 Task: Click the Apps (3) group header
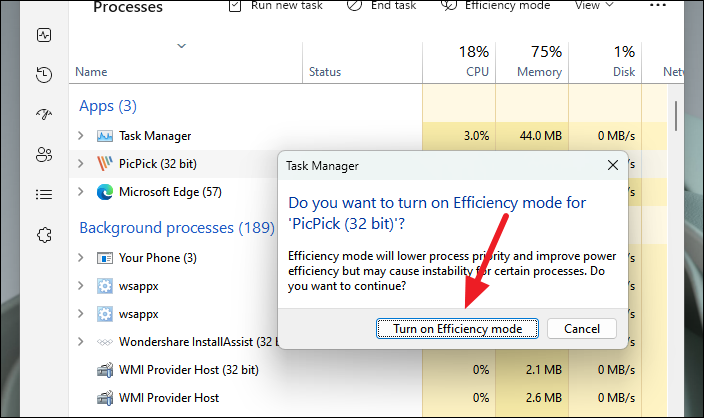[108, 106]
